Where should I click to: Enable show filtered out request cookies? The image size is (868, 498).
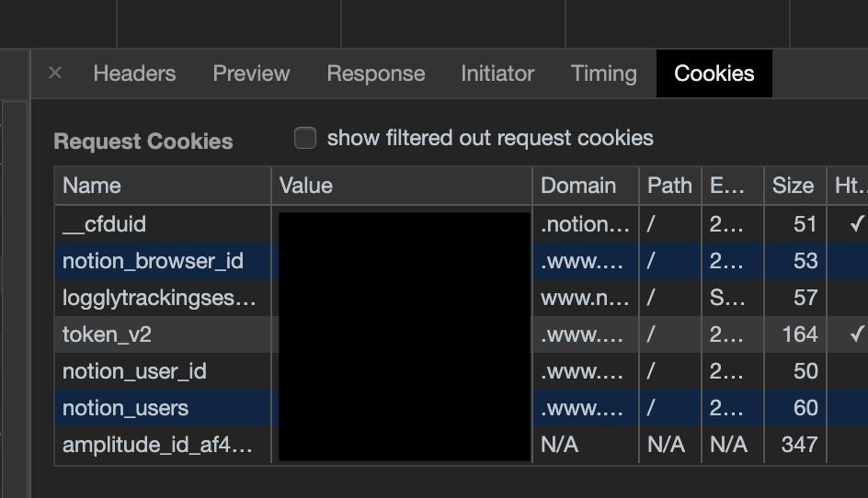point(305,138)
